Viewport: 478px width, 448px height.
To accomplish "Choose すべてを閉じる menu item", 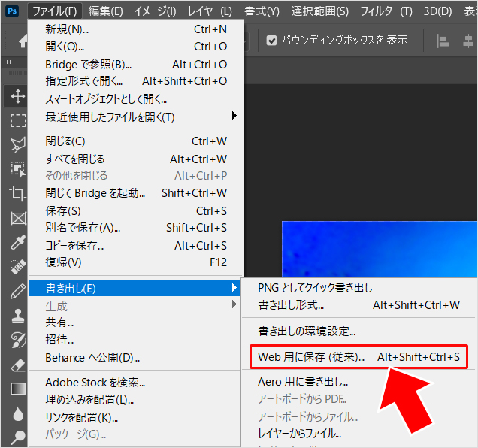I will 136,159.
